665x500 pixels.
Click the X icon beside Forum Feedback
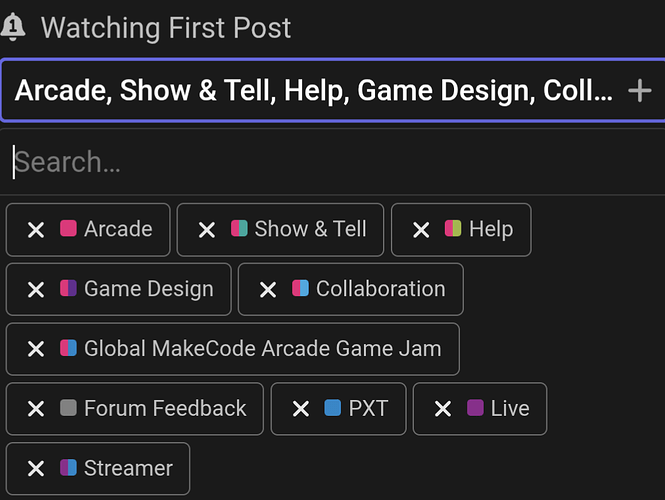(x=36, y=409)
